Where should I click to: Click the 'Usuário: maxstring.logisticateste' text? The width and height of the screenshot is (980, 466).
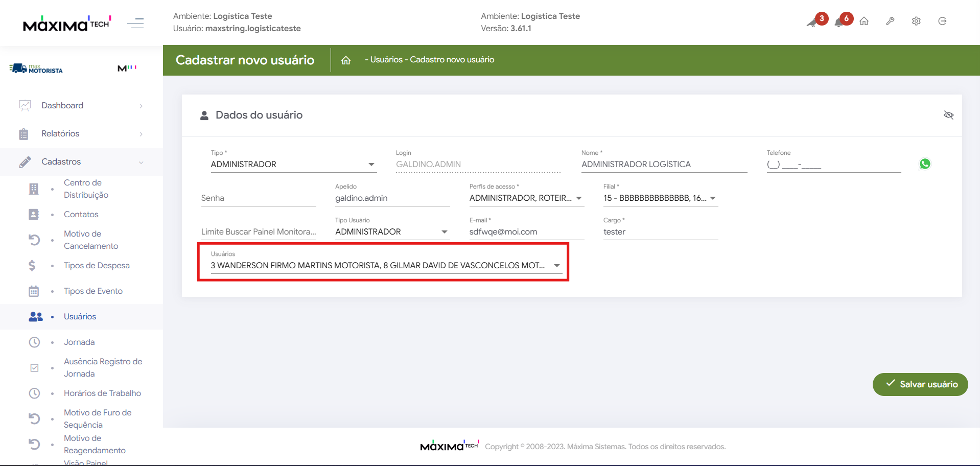237,29
